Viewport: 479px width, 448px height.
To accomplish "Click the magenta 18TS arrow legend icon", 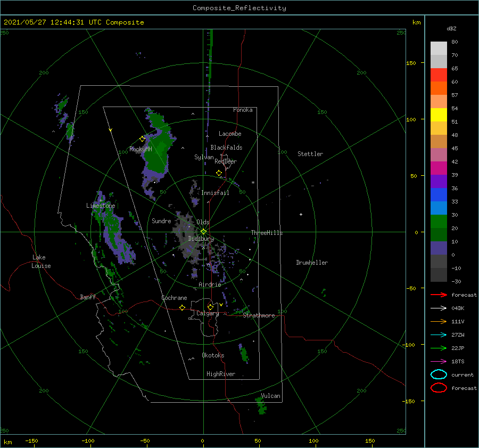I will (439, 362).
